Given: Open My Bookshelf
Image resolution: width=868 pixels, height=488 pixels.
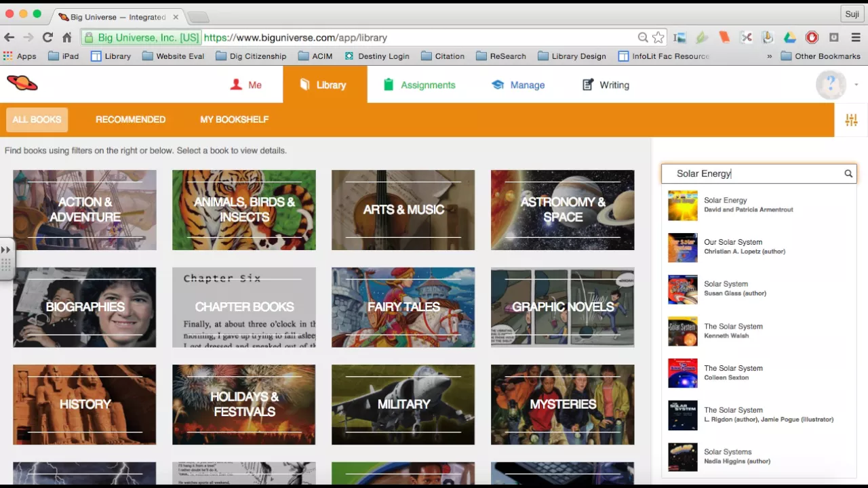Looking at the screenshot, I should click(x=234, y=120).
